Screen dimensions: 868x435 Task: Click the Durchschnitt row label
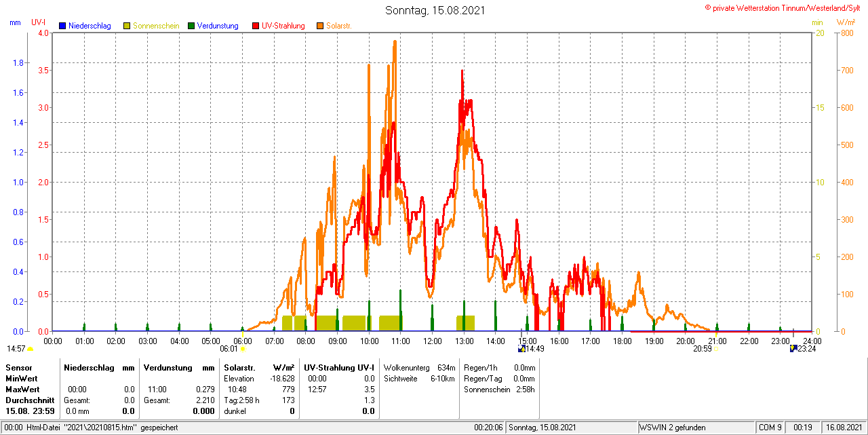point(30,400)
